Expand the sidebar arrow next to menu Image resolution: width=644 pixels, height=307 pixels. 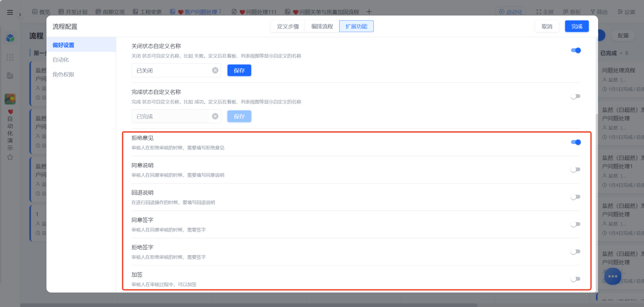20,15
